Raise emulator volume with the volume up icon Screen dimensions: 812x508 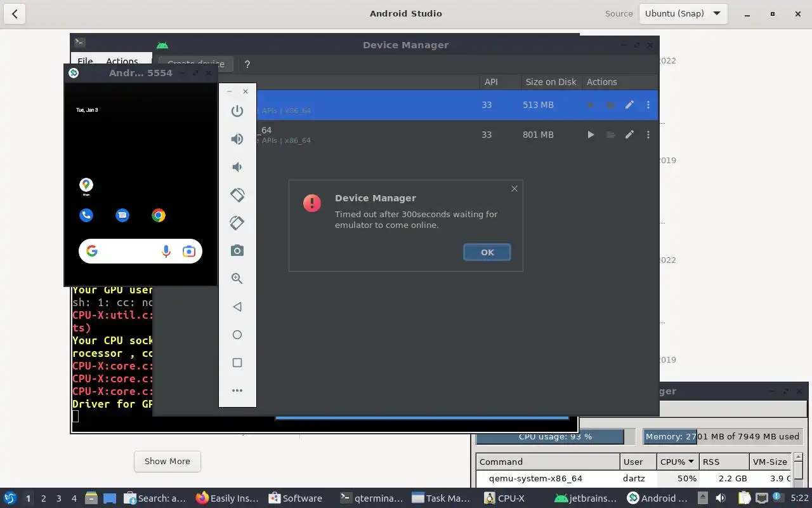237,139
